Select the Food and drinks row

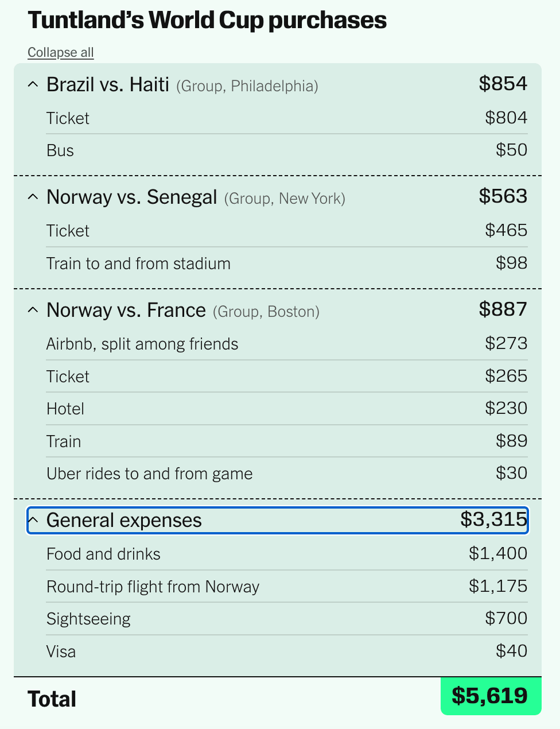pos(287,554)
